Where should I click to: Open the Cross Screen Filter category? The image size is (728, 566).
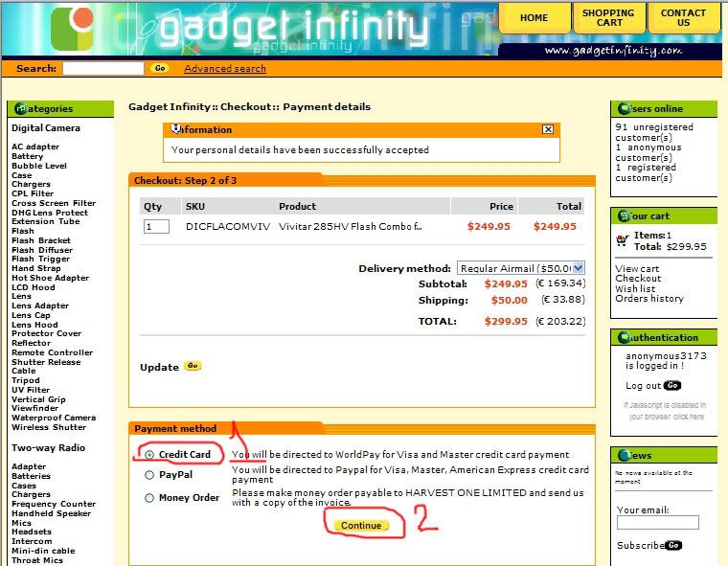coord(54,203)
